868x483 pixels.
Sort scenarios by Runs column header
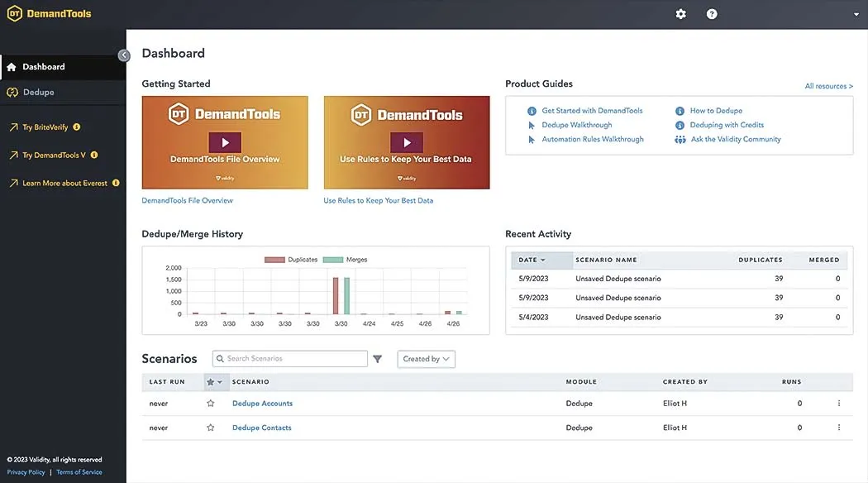pos(792,382)
